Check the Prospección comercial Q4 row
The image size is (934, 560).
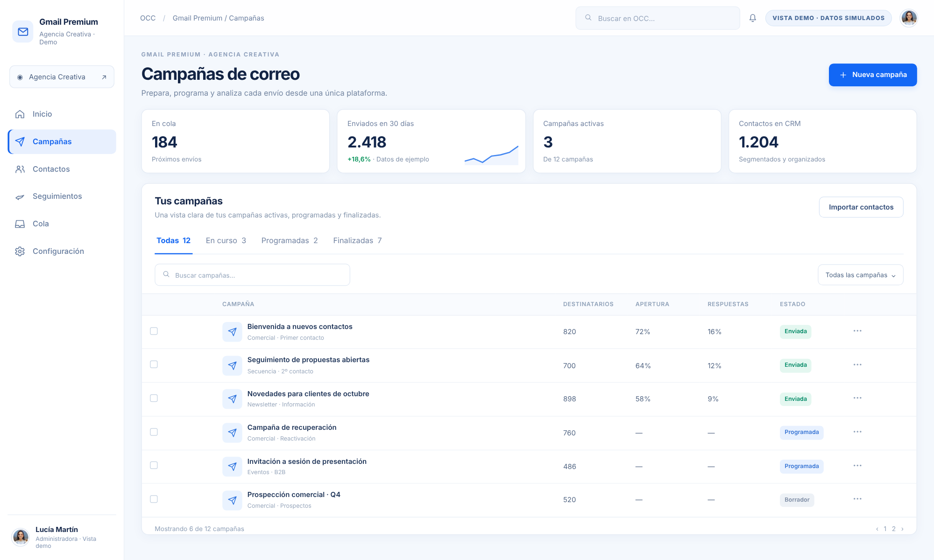click(x=154, y=499)
